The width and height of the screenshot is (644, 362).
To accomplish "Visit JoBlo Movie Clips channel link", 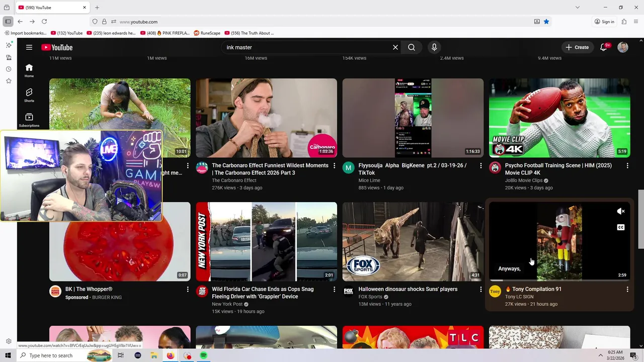I will coord(524,180).
